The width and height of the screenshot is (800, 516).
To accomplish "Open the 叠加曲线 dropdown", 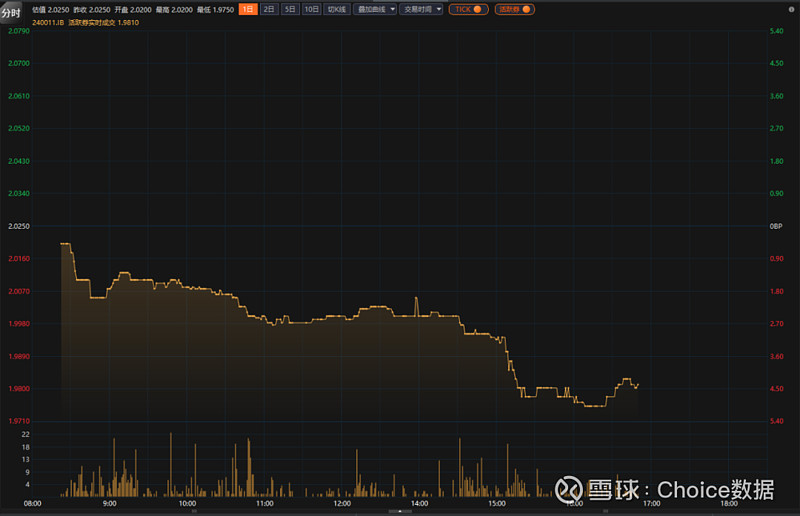I will click(375, 9).
